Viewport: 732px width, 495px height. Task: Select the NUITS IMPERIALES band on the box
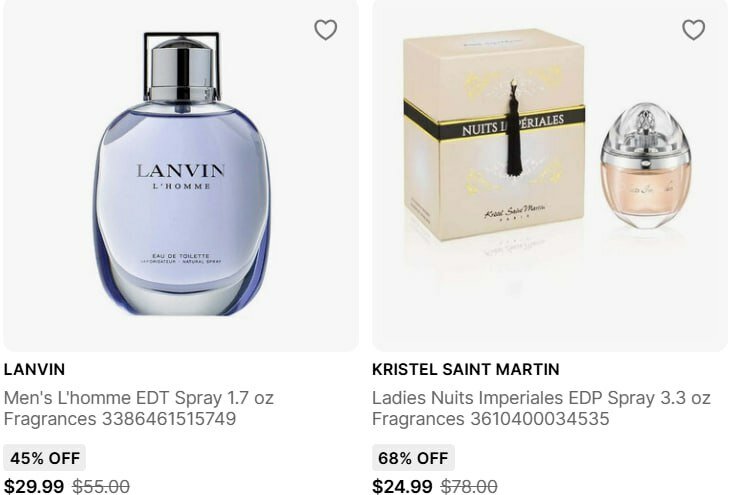pyautogui.click(x=494, y=122)
